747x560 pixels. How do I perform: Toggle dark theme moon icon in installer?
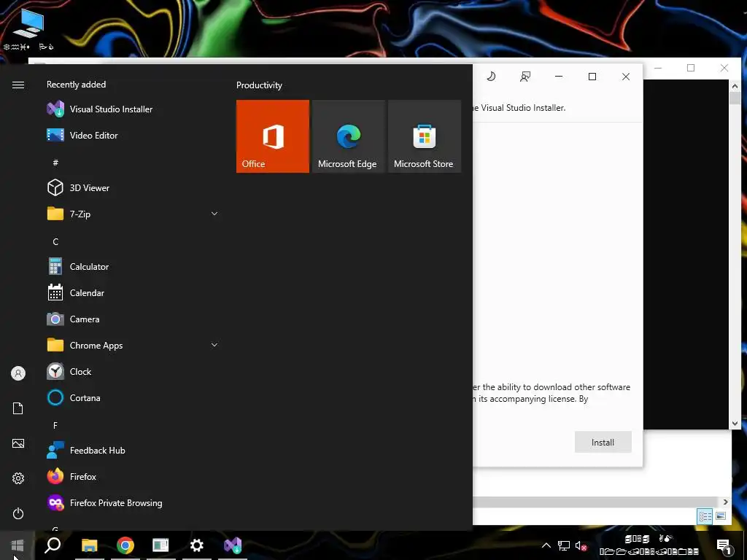pyautogui.click(x=491, y=76)
